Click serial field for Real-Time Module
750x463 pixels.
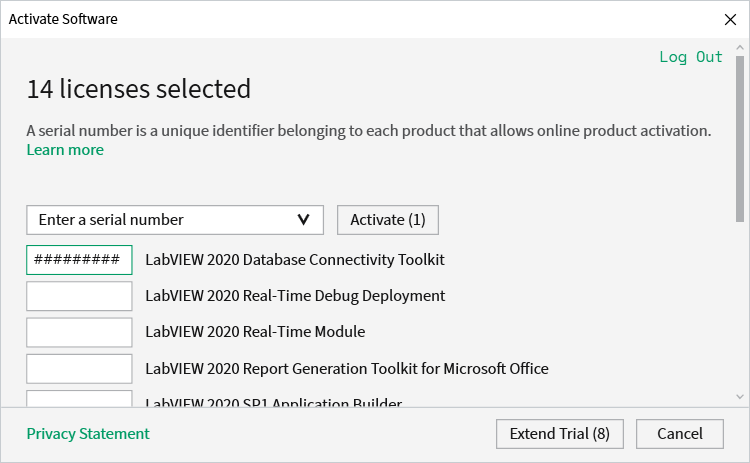point(79,332)
